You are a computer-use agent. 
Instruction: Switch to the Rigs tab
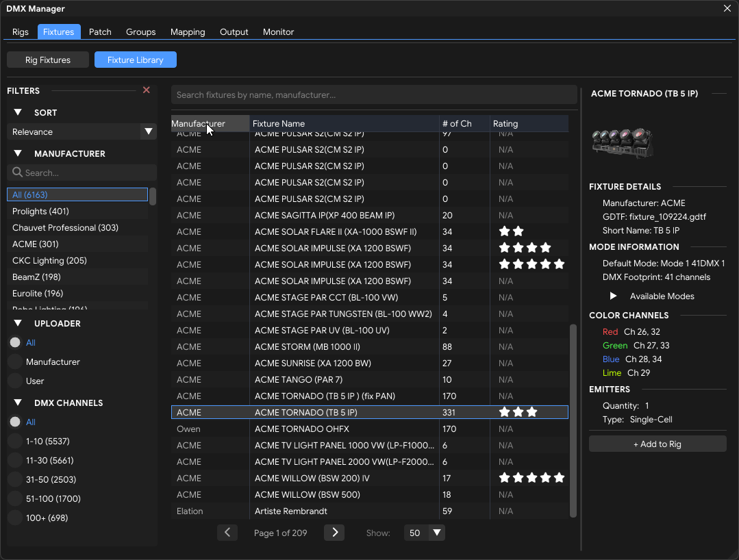[21, 31]
